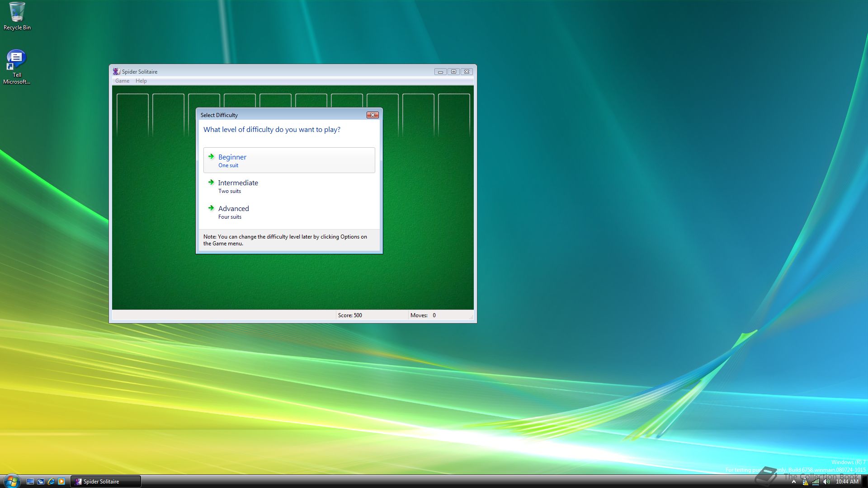
Task: Click the green arrow beside Beginner
Action: pyautogui.click(x=211, y=156)
